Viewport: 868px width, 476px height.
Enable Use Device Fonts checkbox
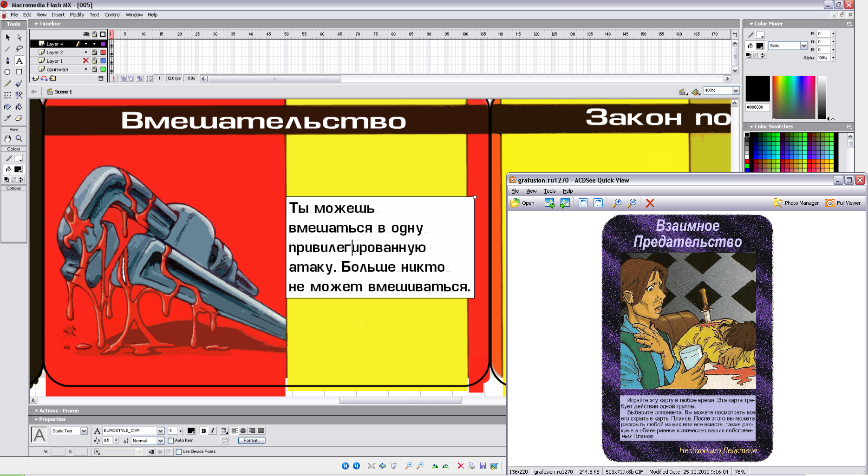pos(179,452)
